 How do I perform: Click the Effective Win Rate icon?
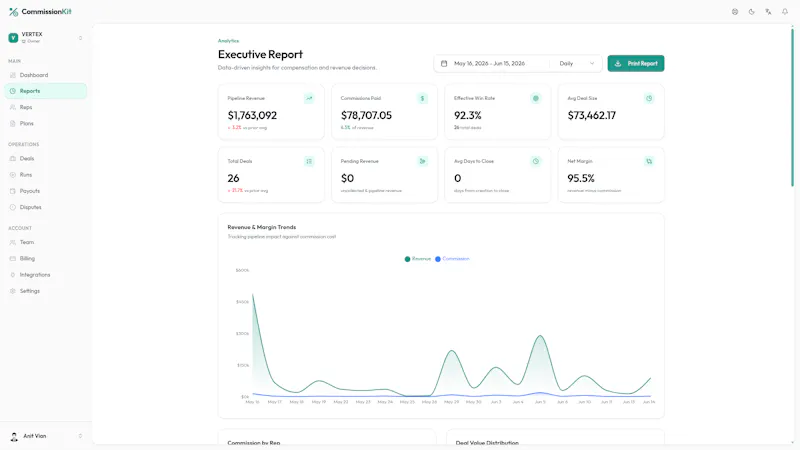[536, 98]
